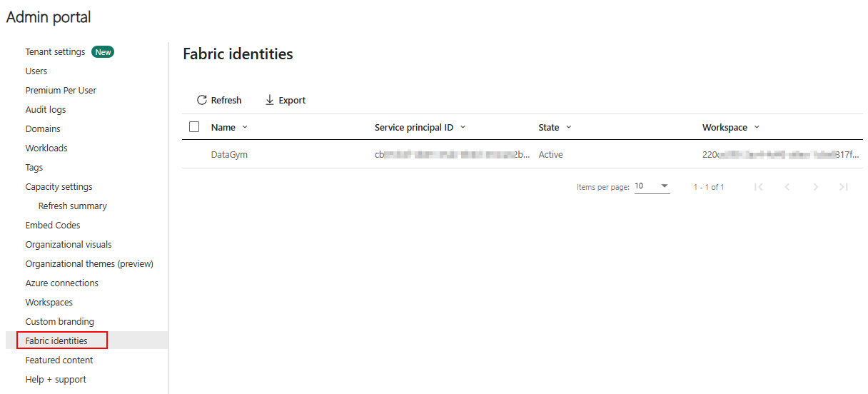Screen dimensions: 868x394
Task: Go to previous page arrow icon
Action: [x=787, y=187]
